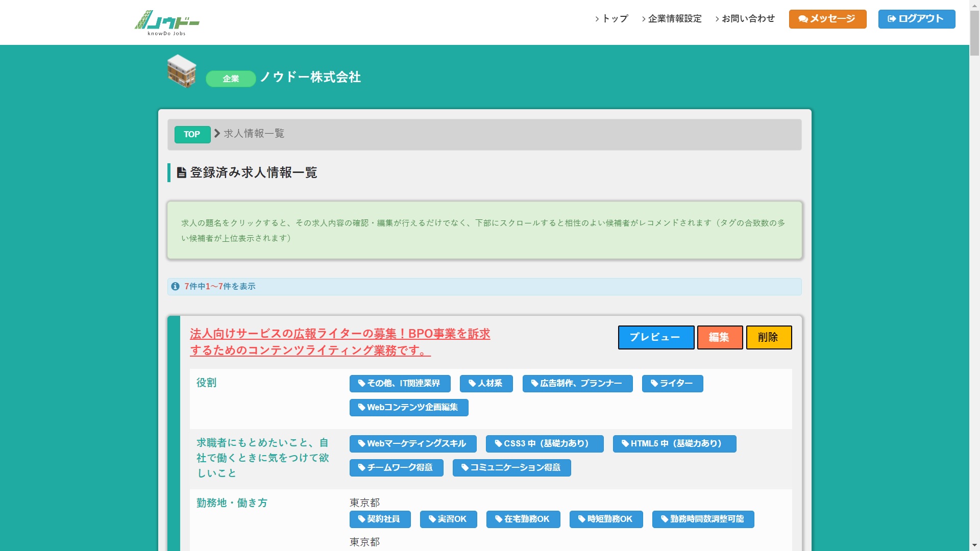Click the 勤務時間数調整可能 tag
Screen dimensions: 980x551
[x=703, y=519]
